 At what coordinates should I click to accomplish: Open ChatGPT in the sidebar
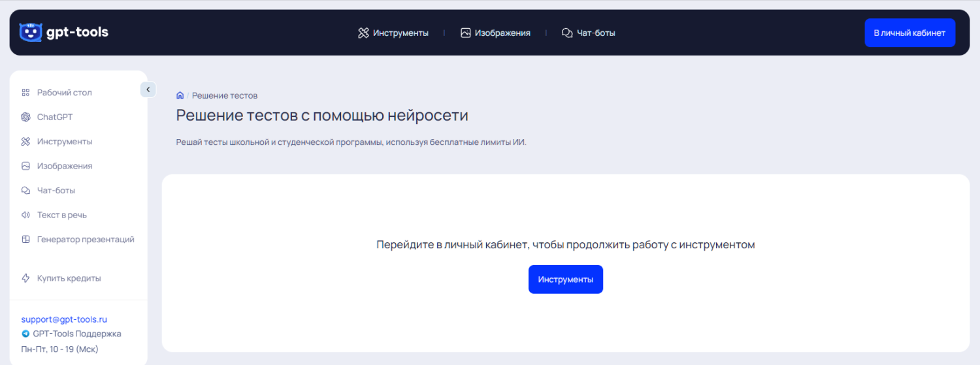(55, 117)
